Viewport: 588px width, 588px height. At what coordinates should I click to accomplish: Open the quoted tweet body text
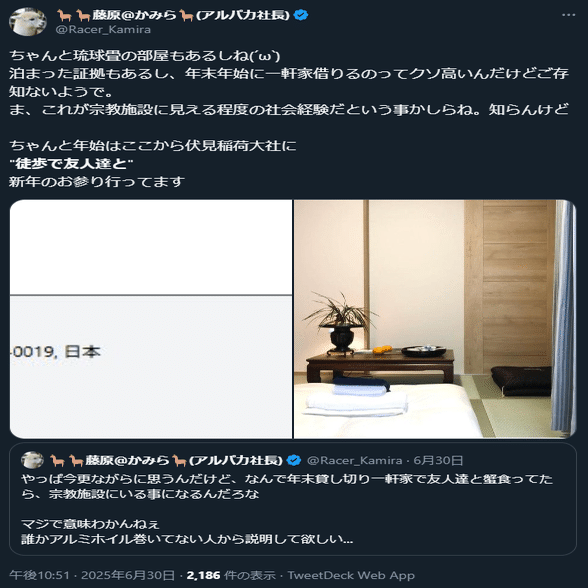(287, 509)
